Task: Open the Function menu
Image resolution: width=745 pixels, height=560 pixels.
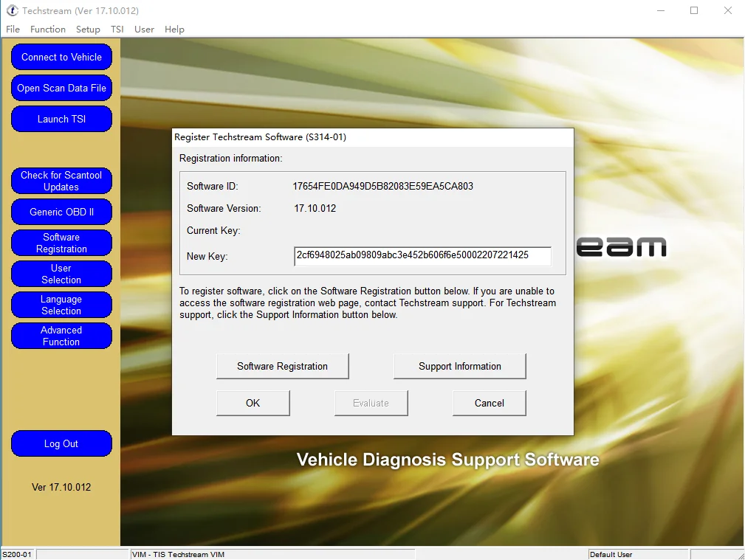Action: 48,30
